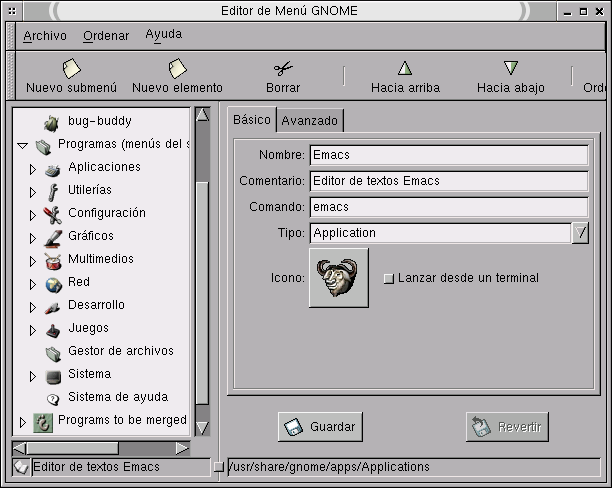Click the horizontal scrollbar thumb below tree
Viewport: 612px width, 488px height.
click(x=73, y=449)
